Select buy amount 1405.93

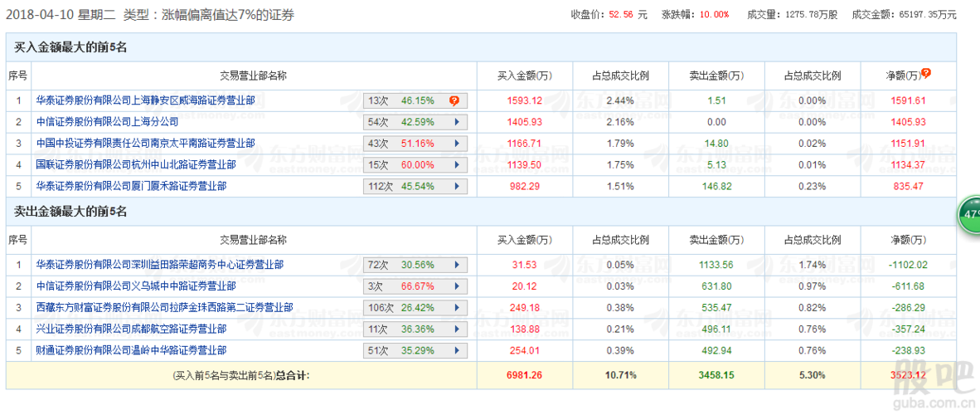(x=524, y=121)
